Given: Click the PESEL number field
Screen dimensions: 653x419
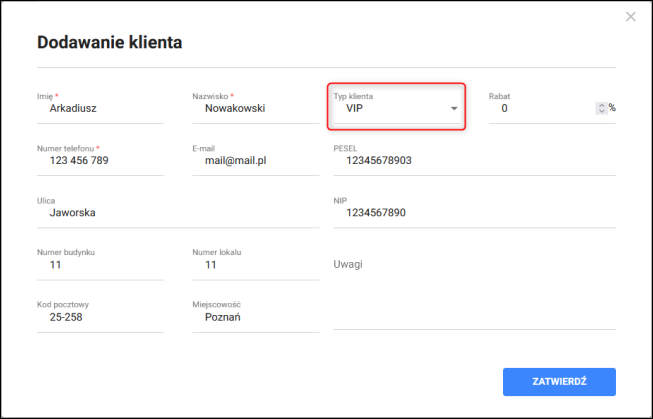Looking at the screenshot, I should 474,161.
